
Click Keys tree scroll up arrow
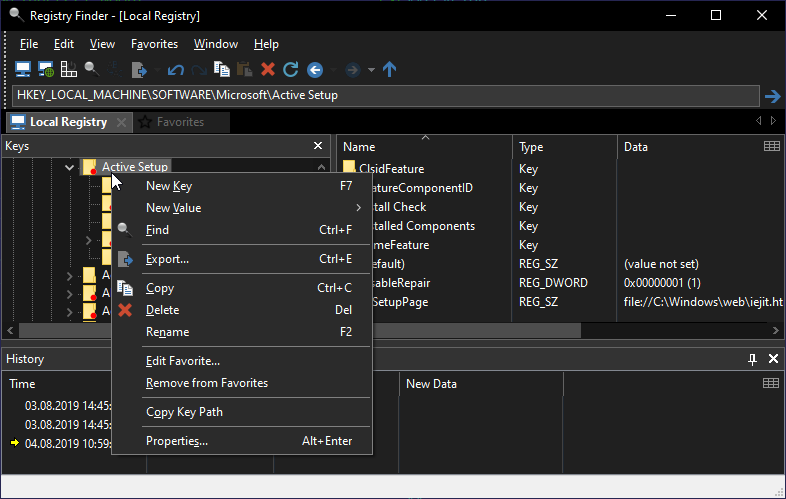321,167
